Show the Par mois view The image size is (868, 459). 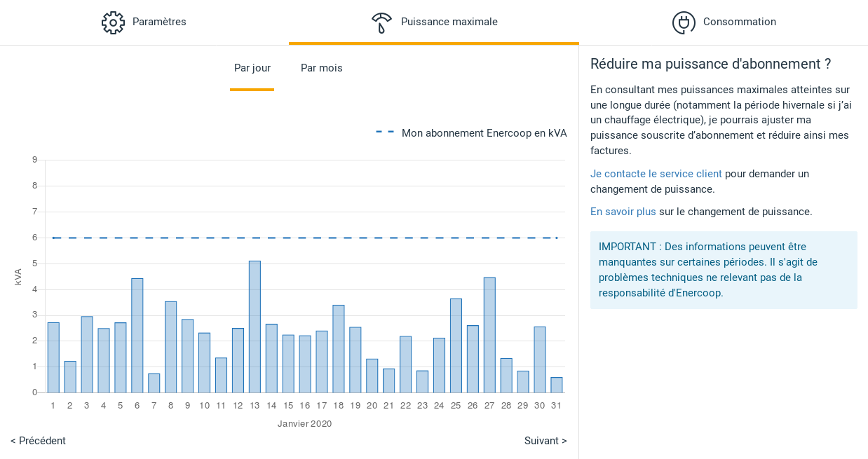[321, 68]
